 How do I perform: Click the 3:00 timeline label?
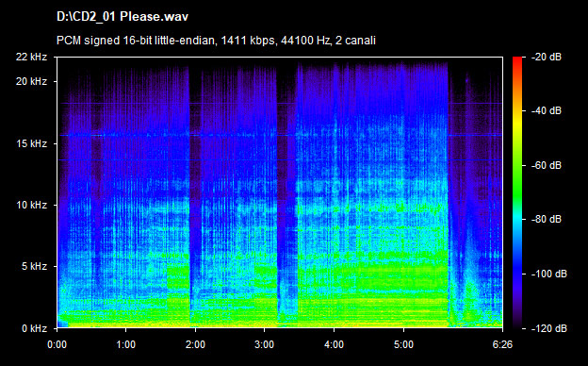click(x=265, y=344)
